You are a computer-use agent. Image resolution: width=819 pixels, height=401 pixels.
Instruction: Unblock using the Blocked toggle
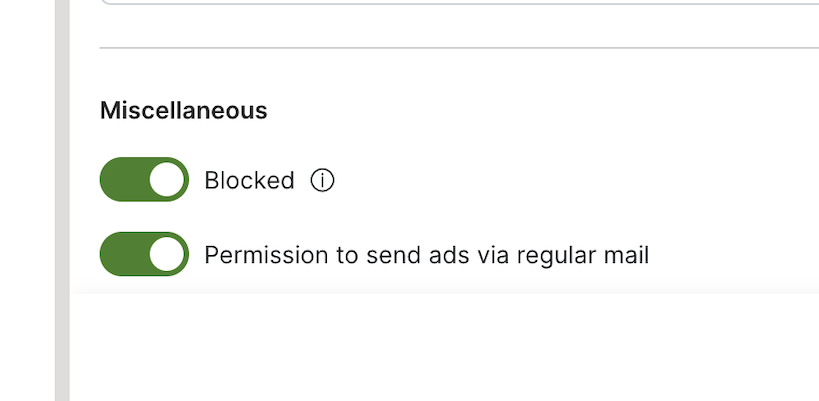[144, 180]
